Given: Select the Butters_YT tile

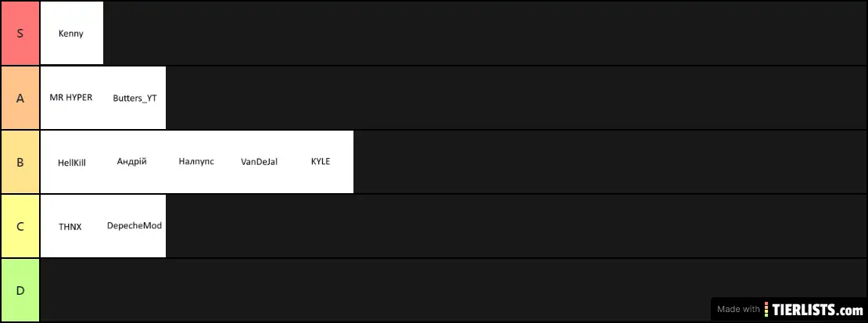Looking at the screenshot, I should 135,98.
